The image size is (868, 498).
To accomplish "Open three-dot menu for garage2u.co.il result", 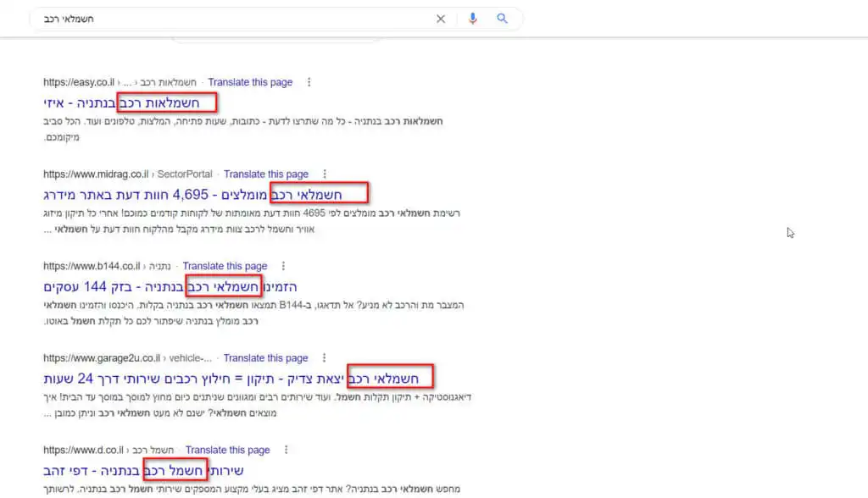I will [325, 358].
